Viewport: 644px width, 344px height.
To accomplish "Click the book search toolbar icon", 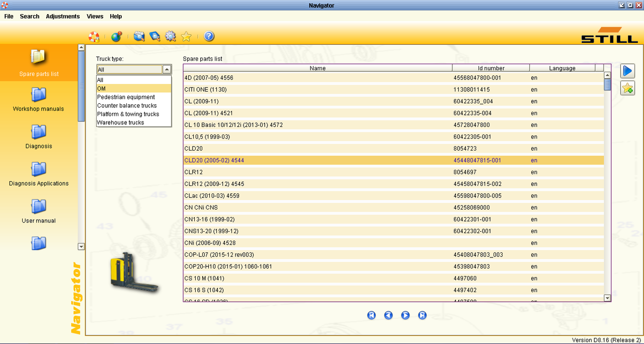I will point(155,36).
